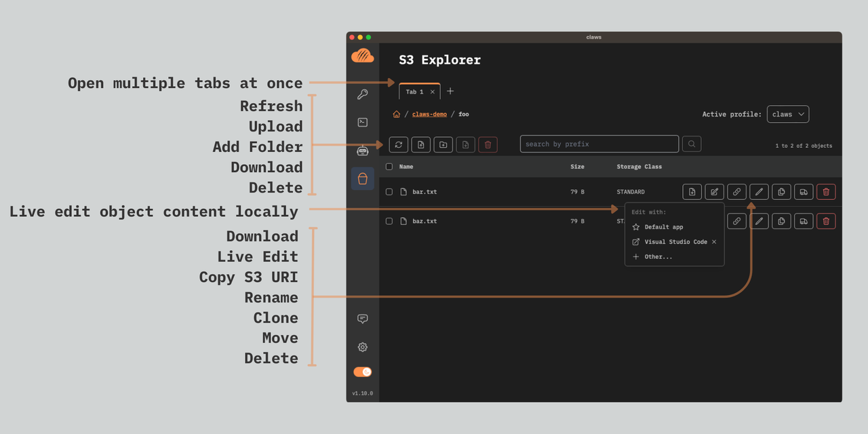Check the baz.txt row checkbox

click(389, 221)
